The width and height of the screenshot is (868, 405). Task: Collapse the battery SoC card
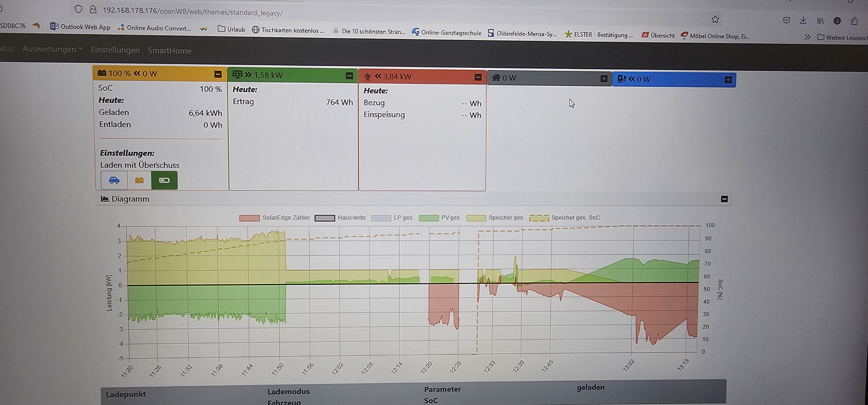click(218, 74)
